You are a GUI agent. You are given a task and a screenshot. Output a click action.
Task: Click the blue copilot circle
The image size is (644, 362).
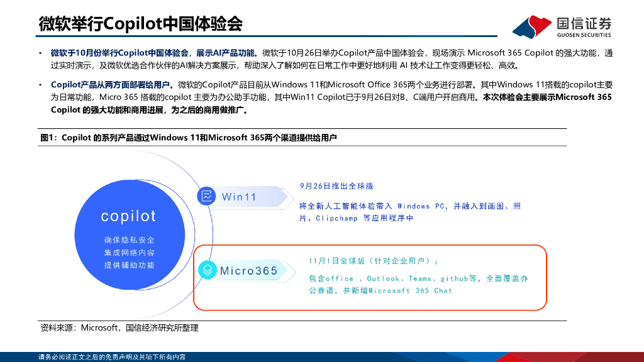[130, 235]
